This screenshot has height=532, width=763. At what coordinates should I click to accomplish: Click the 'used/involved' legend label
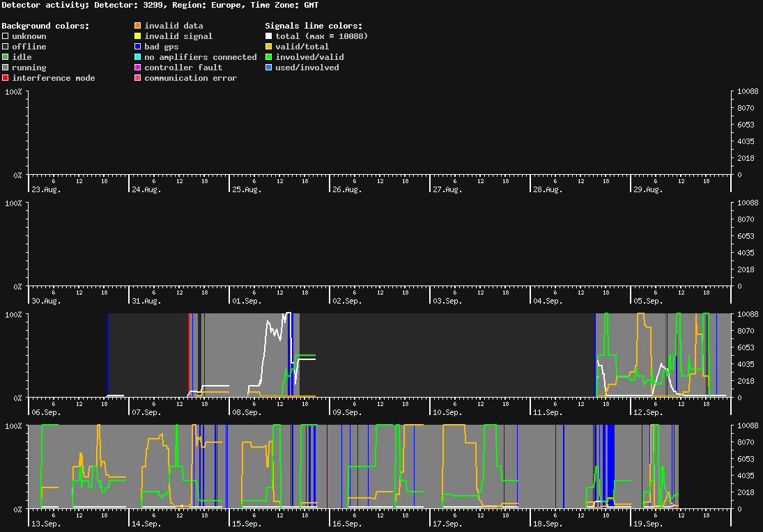coord(307,68)
